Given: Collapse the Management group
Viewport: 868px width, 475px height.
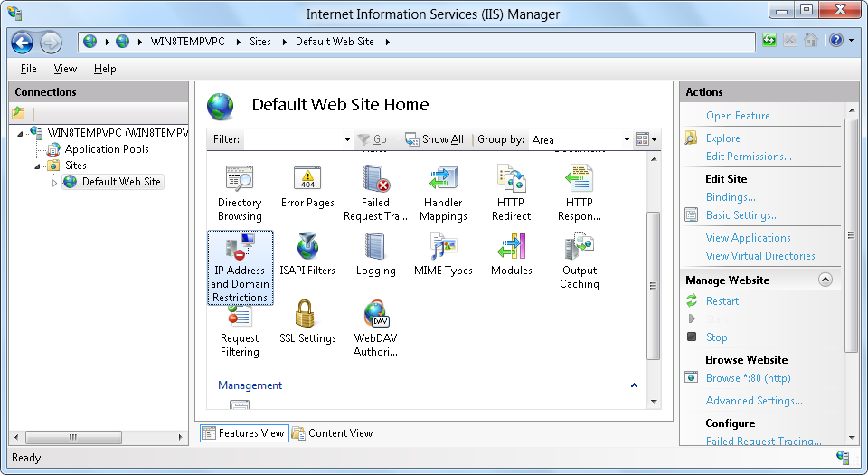Looking at the screenshot, I should [634, 385].
